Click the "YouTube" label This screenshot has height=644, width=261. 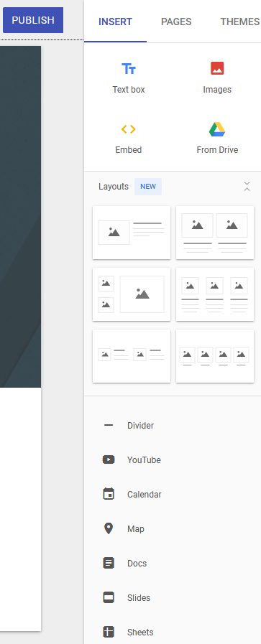pyautogui.click(x=144, y=460)
